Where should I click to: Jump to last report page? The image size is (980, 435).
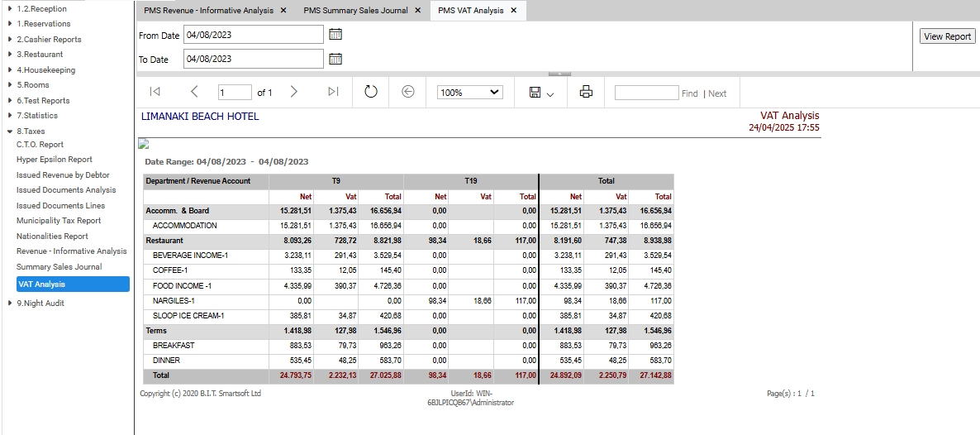pos(333,92)
